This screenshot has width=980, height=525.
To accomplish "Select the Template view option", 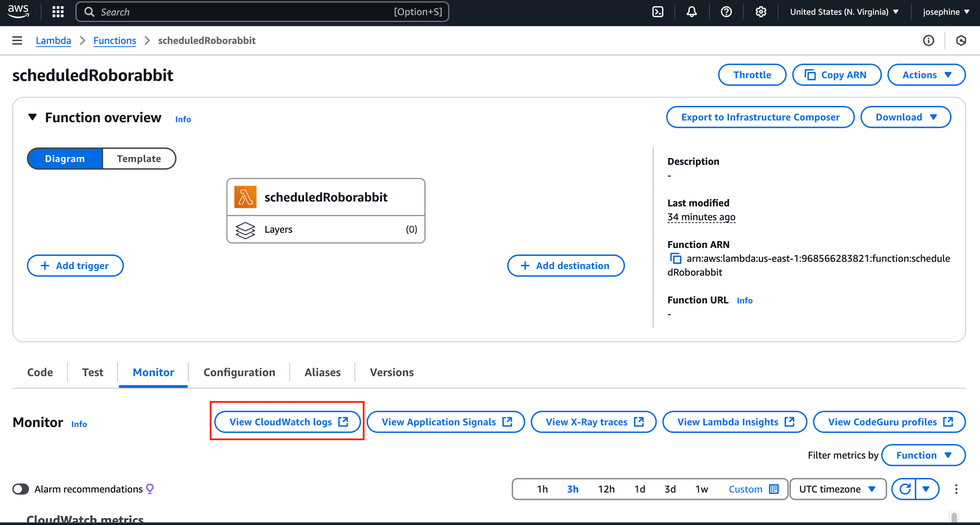I will point(139,158).
